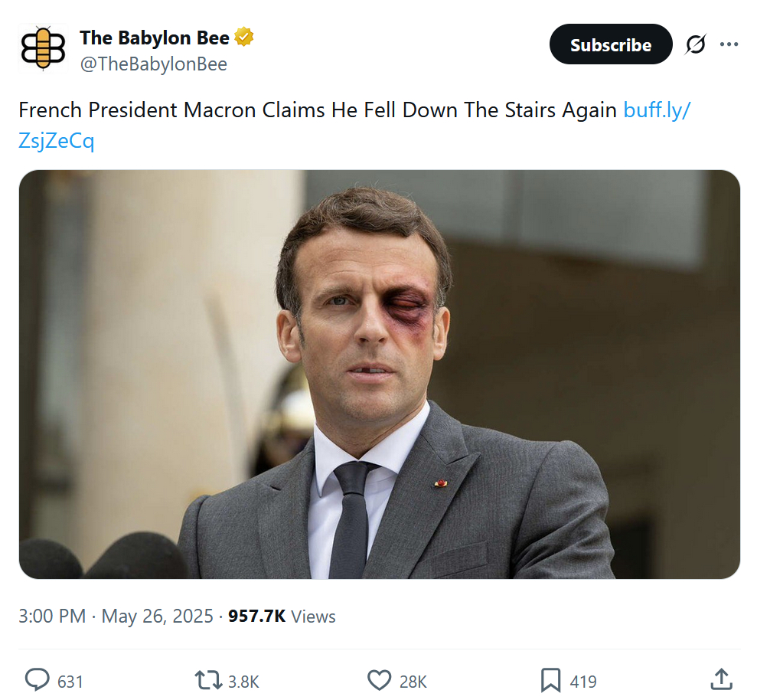Click the 3:00 PM May 26, 2025 timestamp
Screen dimensions: 757x700
tap(116, 616)
